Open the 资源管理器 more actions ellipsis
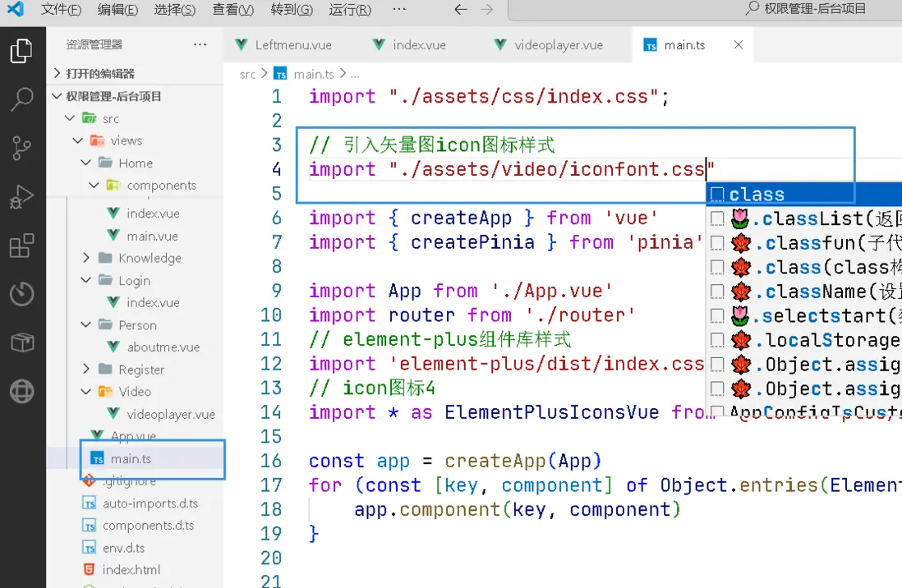The height and width of the screenshot is (588, 902). 200,44
